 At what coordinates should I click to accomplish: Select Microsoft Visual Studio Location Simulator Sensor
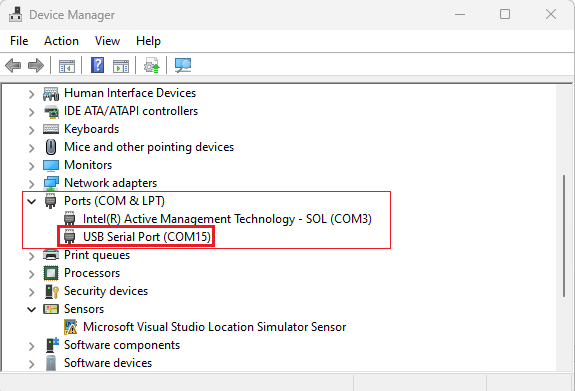tap(214, 327)
